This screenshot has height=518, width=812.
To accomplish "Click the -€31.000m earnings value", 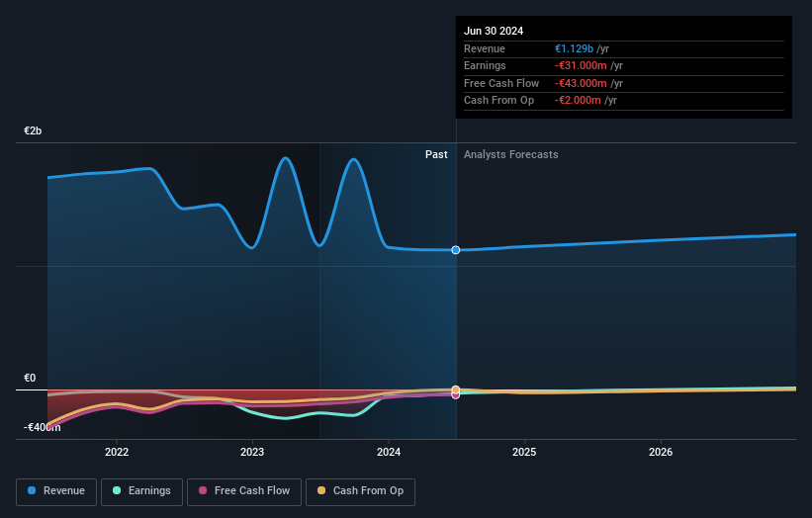I will pos(581,65).
